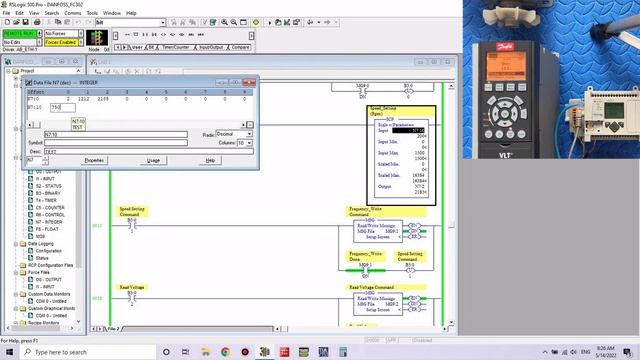Image resolution: width=640 pixels, height=360 pixels.
Task: Click the ladder editor vertical scrollbar
Action: [451, 204]
